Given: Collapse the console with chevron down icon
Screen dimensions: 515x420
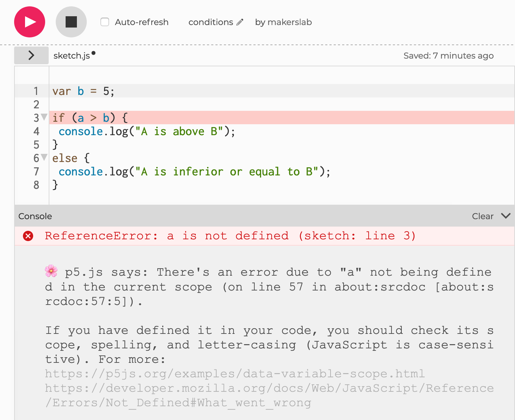Looking at the screenshot, I should [x=505, y=216].
